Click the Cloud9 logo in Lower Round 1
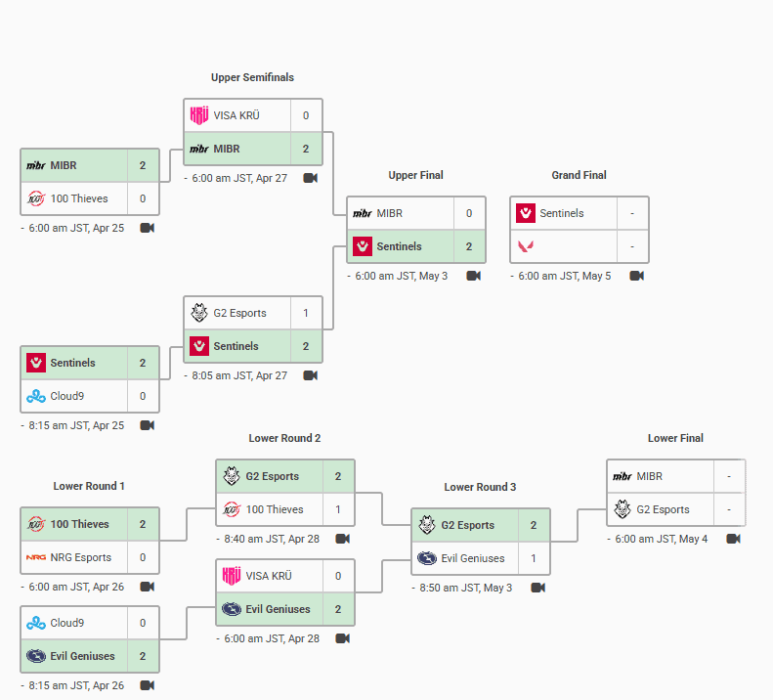Viewport: 773px width, 700px height. coord(36,623)
